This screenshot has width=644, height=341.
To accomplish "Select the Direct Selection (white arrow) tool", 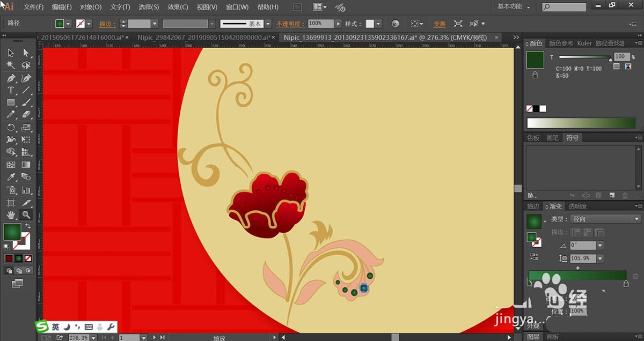I will (26, 53).
